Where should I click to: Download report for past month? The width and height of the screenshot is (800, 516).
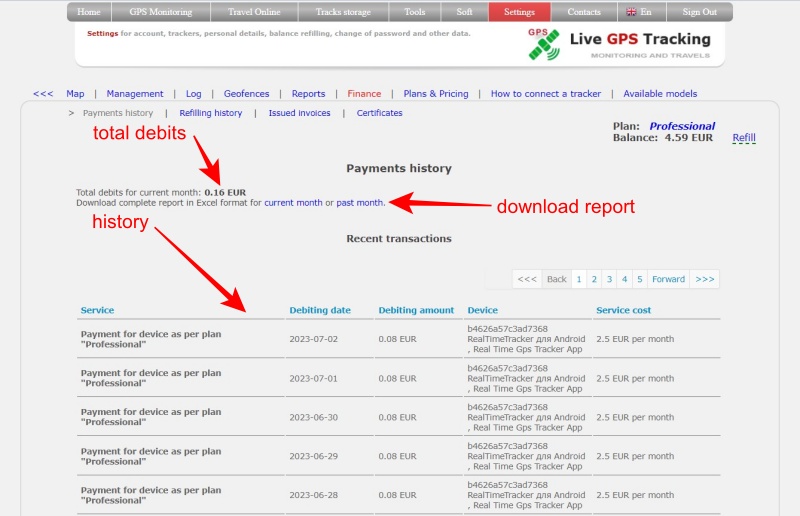tap(360, 203)
